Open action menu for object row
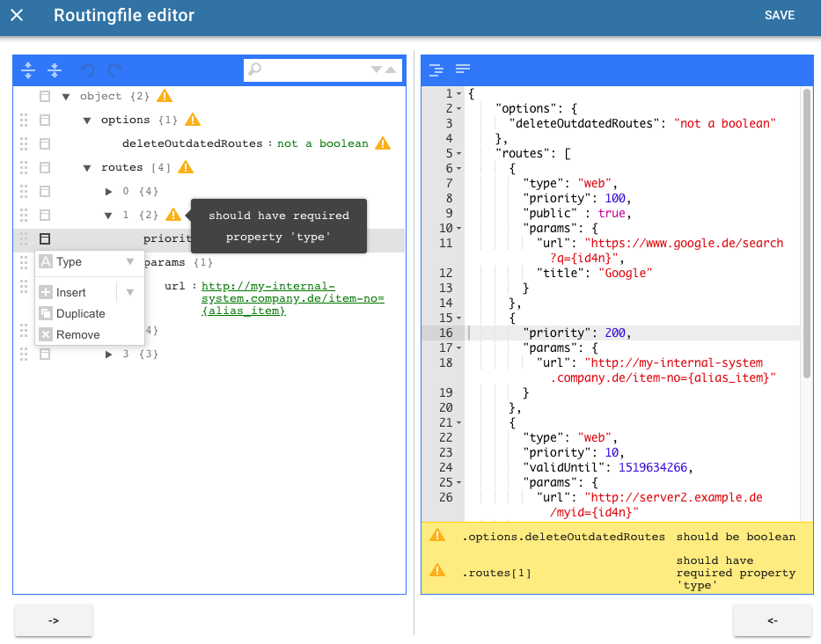This screenshot has height=644, width=821. (45, 97)
